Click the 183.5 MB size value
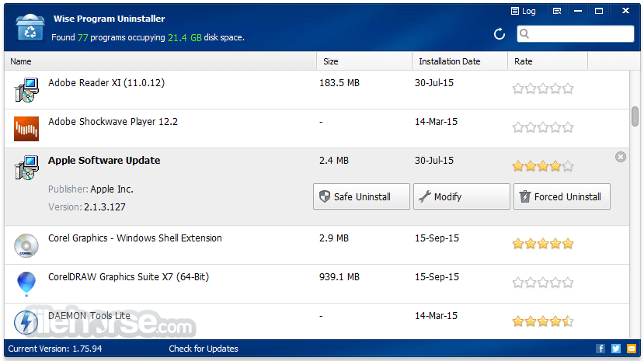 pos(339,83)
